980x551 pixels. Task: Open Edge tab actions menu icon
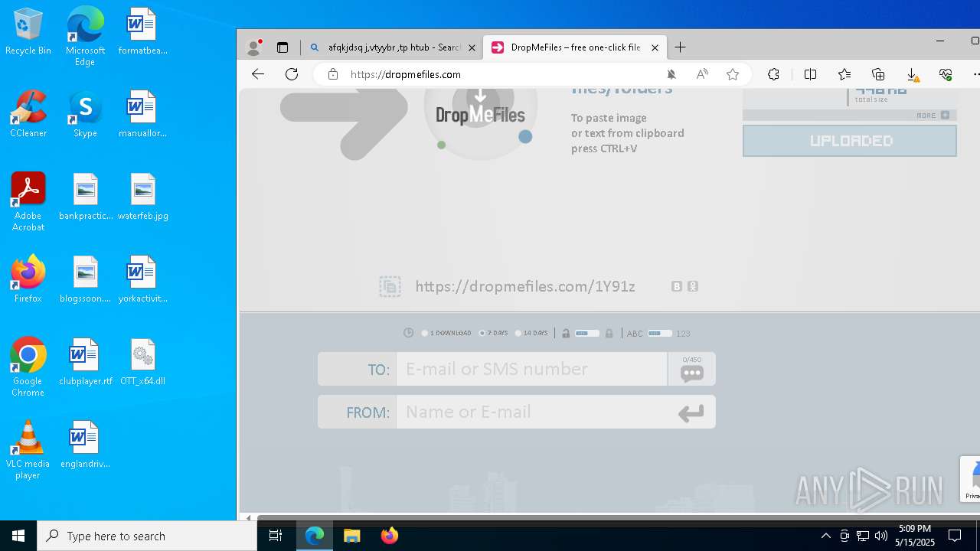pos(283,47)
